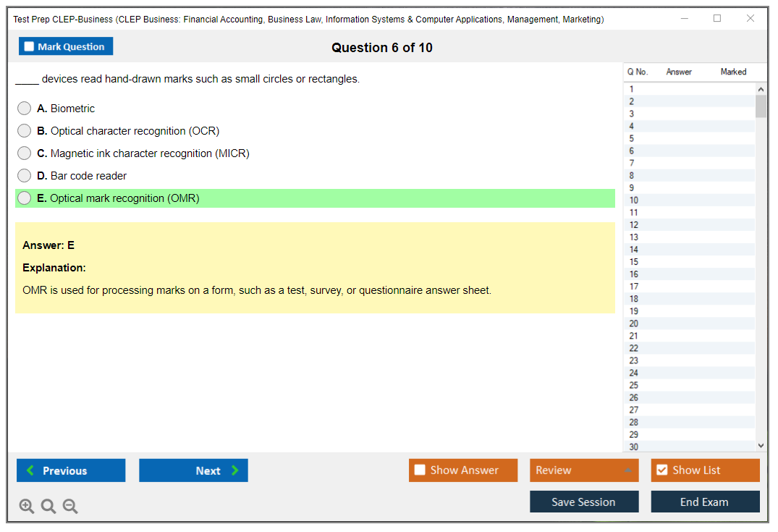Choose option B Optical character recognition
Viewport: 778px width, 532px height.
pos(25,131)
